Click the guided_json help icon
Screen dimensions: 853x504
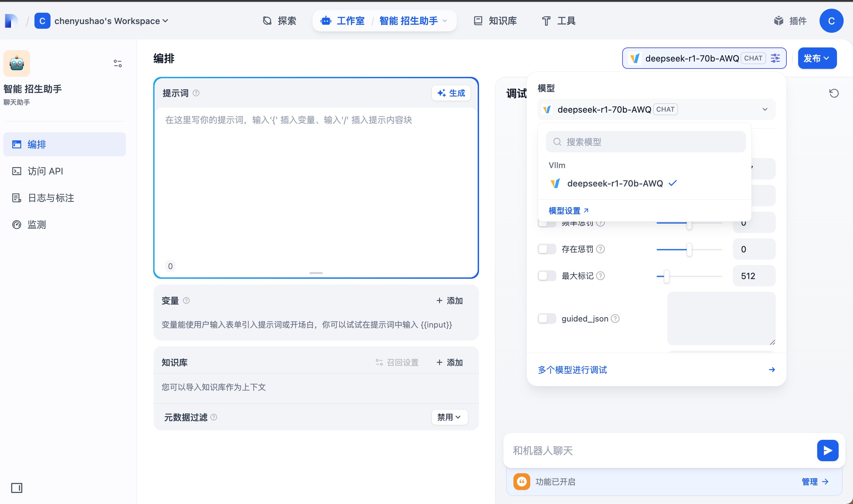(615, 319)
